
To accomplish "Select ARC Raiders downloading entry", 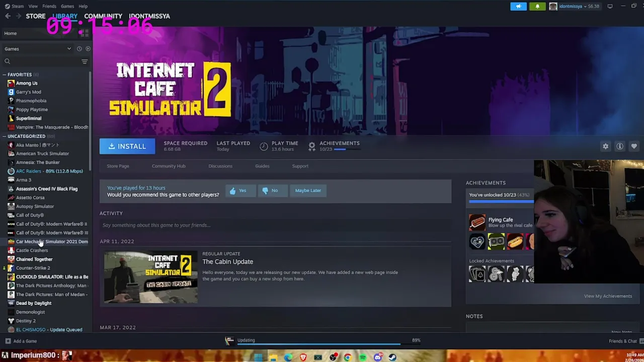I will (x=49, y=171).
